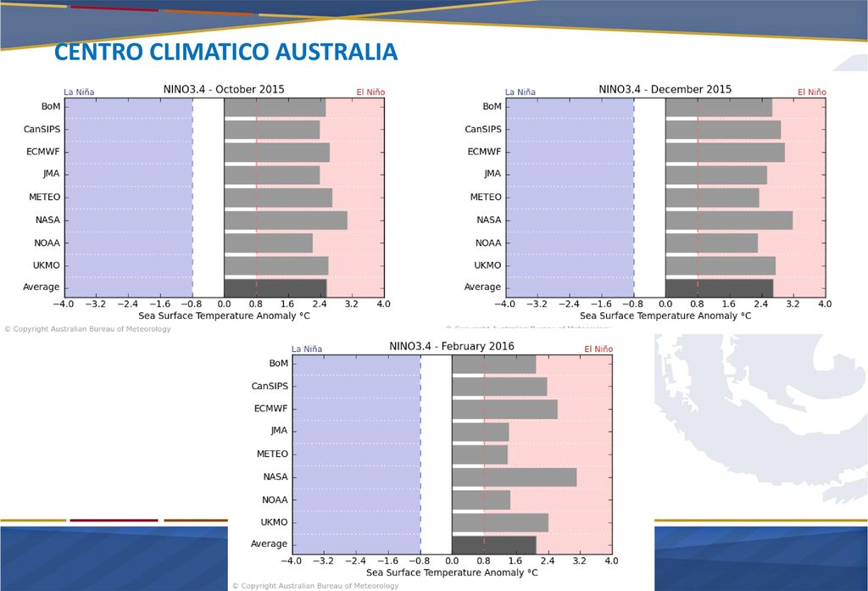Click the CanSIPS row label in December 2015 chart

[482, 129]
